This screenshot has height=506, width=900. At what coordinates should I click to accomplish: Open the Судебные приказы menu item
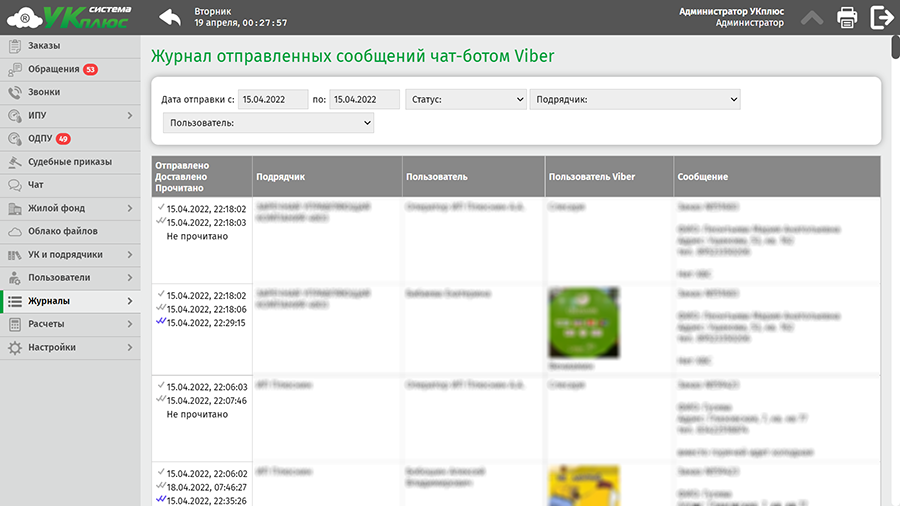coord(70,162)
